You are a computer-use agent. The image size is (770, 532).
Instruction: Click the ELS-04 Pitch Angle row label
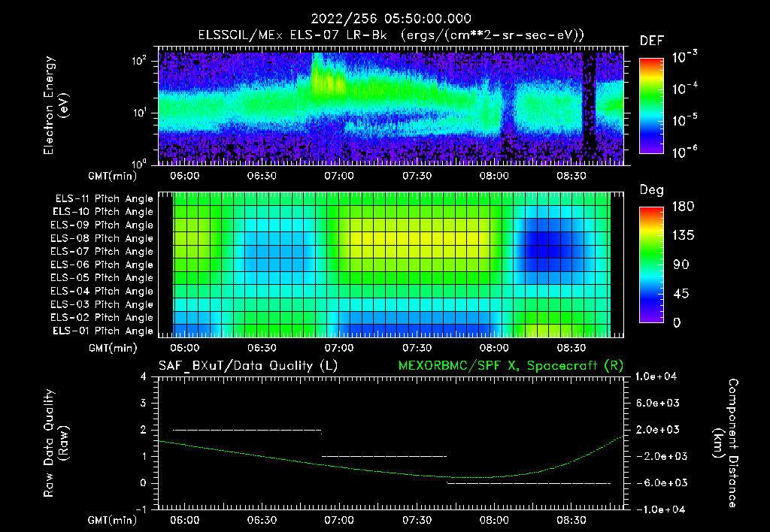point(102,291)
